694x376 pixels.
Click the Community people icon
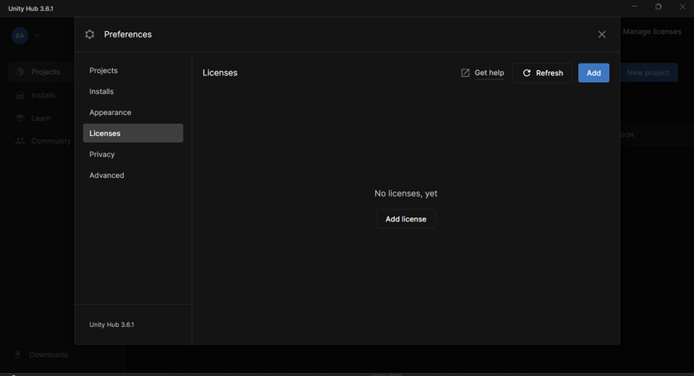point(20,141)
